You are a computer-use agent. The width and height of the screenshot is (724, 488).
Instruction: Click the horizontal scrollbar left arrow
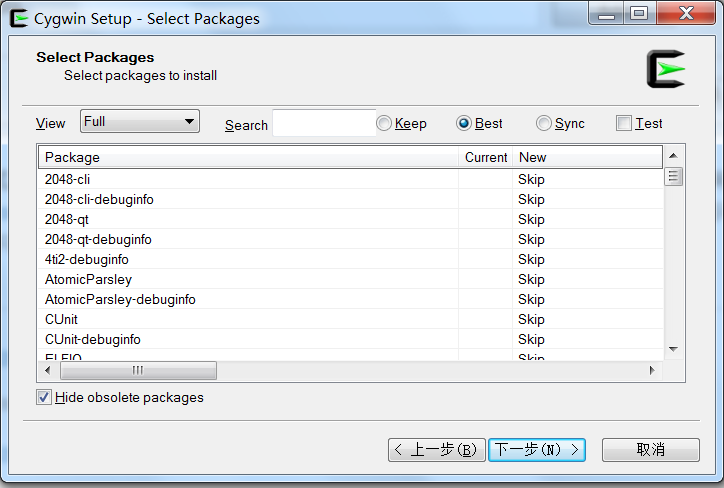[48, 370]
